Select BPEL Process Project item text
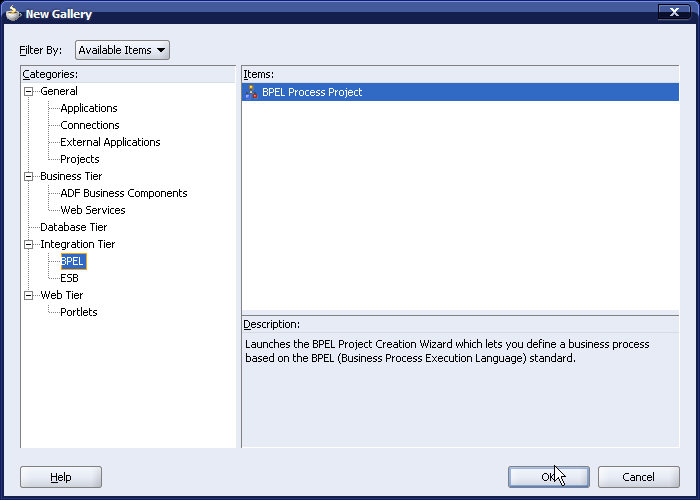This screenshot has width=700, height=500. (x=312, y=92)
